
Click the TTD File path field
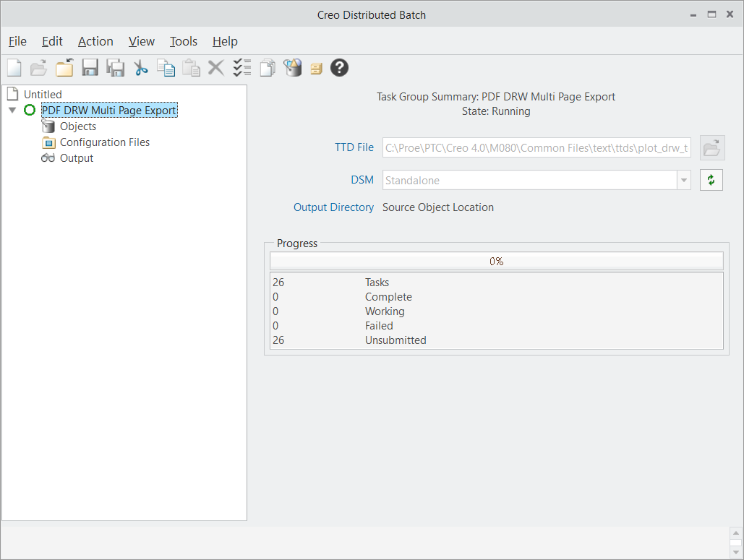537,148
